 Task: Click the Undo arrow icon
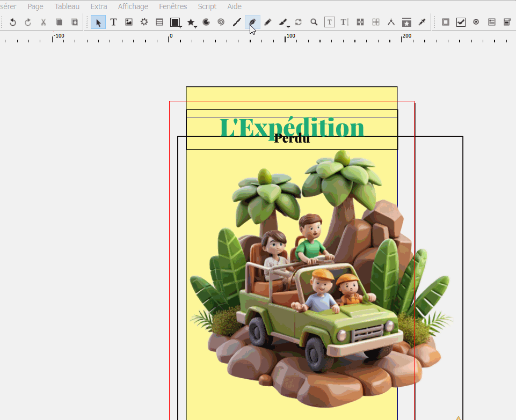(12, 22)
